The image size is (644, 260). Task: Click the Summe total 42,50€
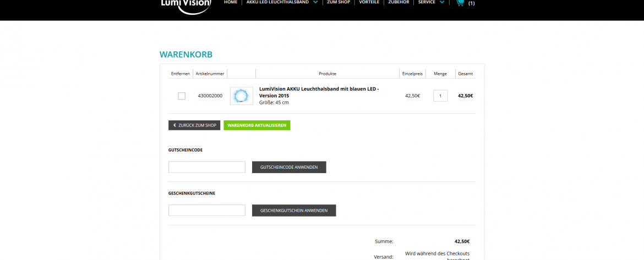462,241
